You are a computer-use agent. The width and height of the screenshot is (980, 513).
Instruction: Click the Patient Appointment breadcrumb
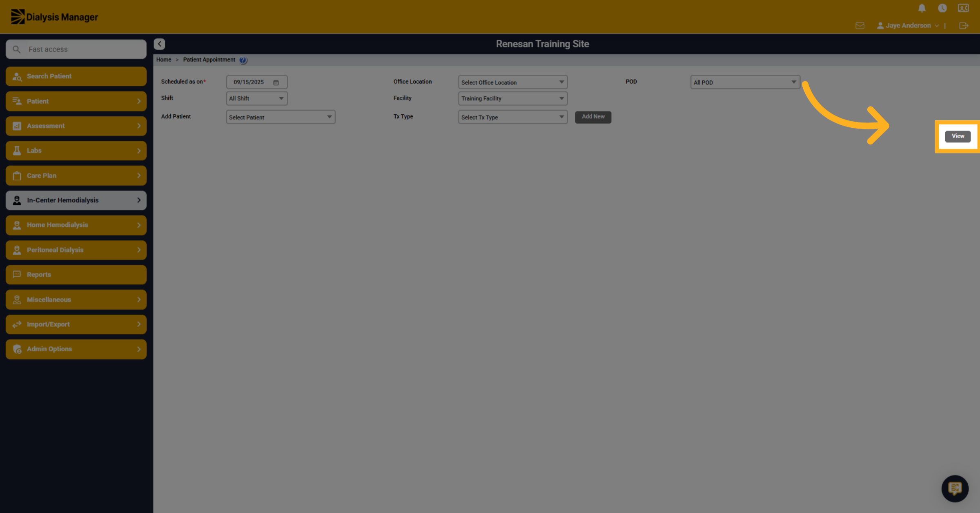pos(209,60)
